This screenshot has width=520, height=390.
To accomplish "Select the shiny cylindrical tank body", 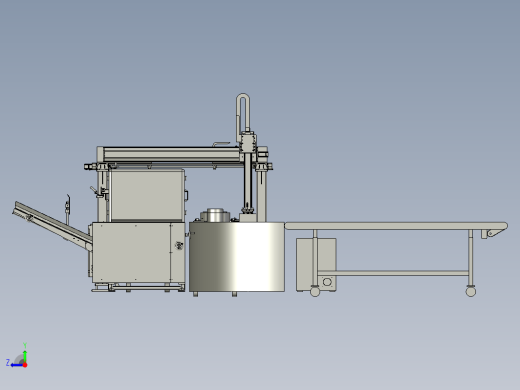I will (237, 257).
